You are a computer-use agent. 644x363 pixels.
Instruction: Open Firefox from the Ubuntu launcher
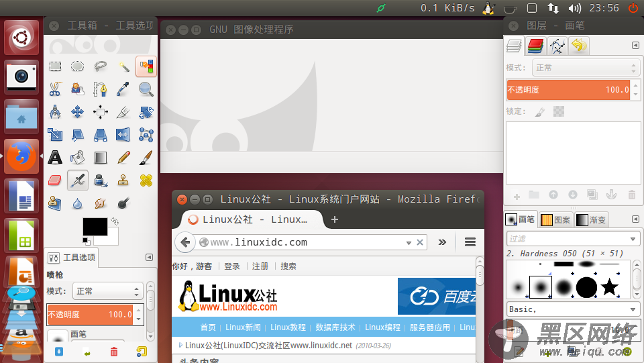click(x=21, y=156)
